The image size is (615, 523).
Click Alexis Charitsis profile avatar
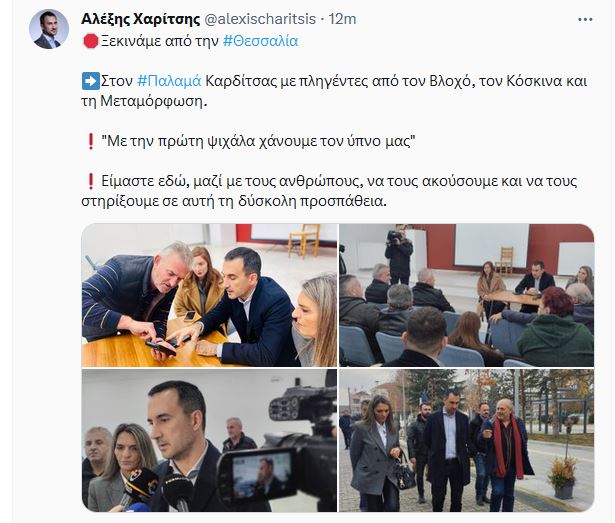click(49, 29)
